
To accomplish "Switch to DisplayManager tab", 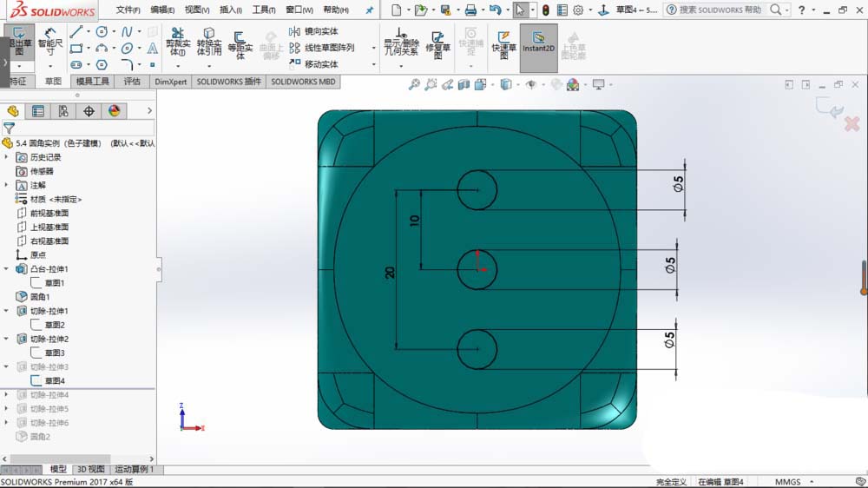I will [114, 111].
